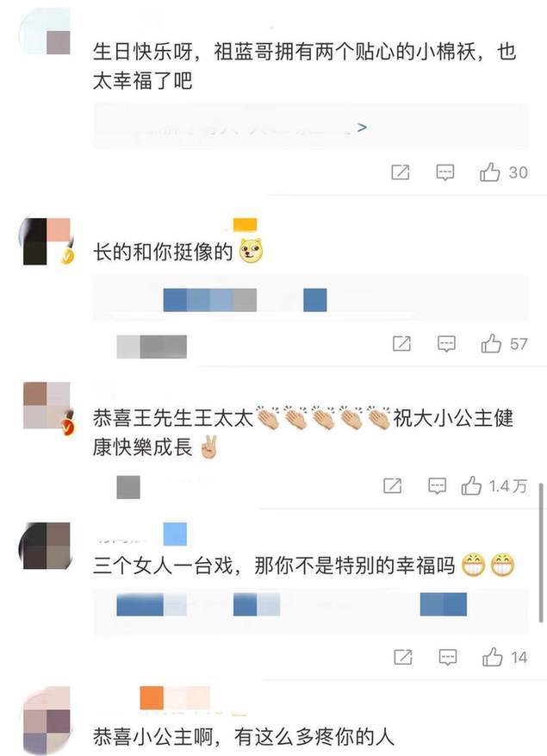
Task: Open replies under 三个女人一台戏 comment
Action: pos(310,611)
